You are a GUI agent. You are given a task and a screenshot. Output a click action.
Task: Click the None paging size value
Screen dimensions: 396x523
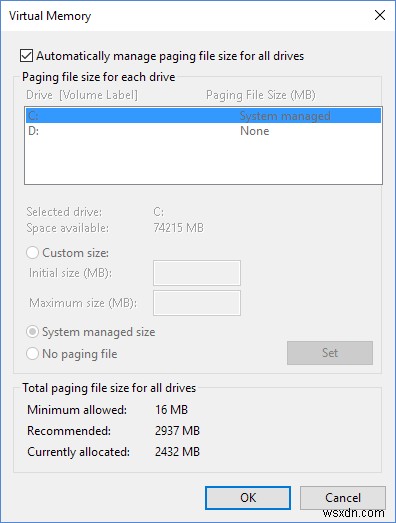point(255,131)
